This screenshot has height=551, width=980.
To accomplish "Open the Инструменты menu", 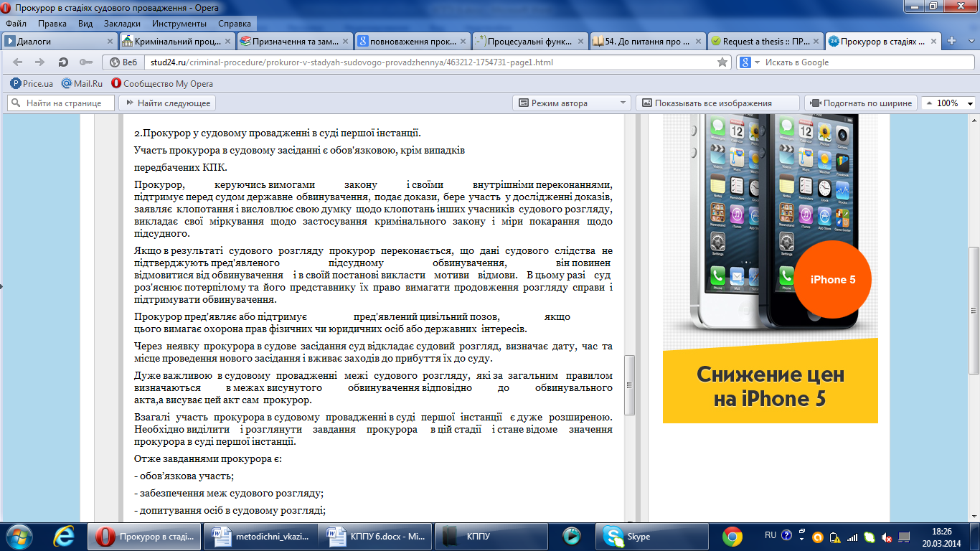I will point(179,23).
